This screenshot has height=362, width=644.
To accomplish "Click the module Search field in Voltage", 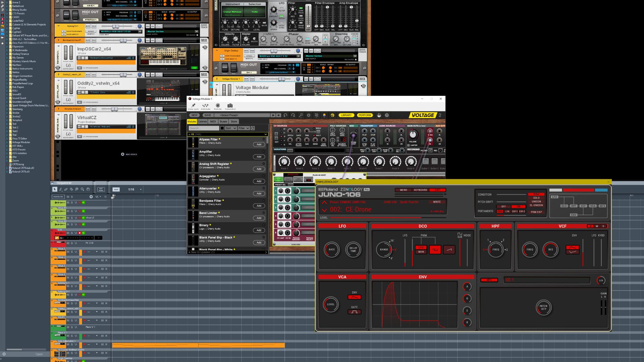I will pyautogui.click(x=204, y=128).
